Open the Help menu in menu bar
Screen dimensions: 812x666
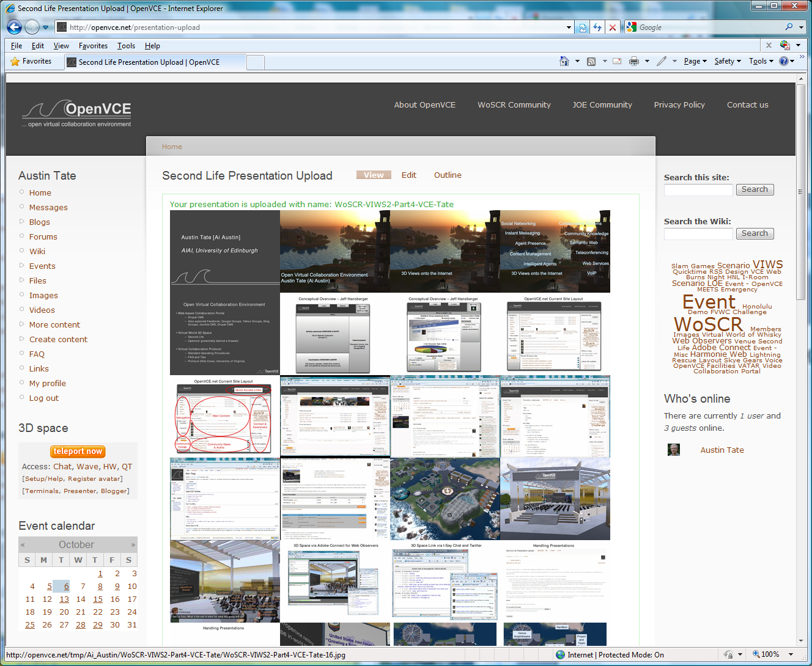[x=152, y=46]
